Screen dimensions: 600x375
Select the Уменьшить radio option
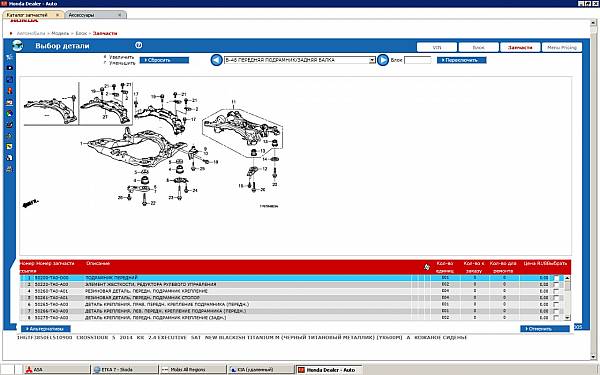(105, 63)
